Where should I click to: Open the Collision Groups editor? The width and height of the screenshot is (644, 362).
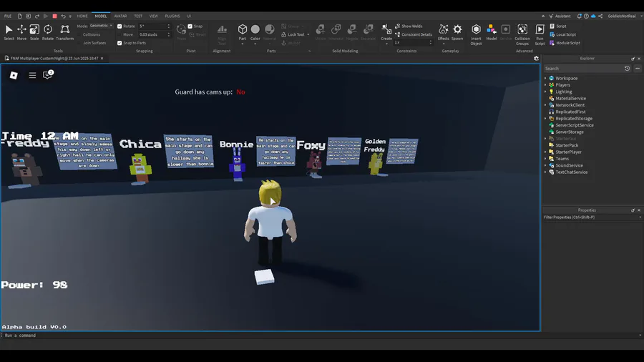[522, 34]
